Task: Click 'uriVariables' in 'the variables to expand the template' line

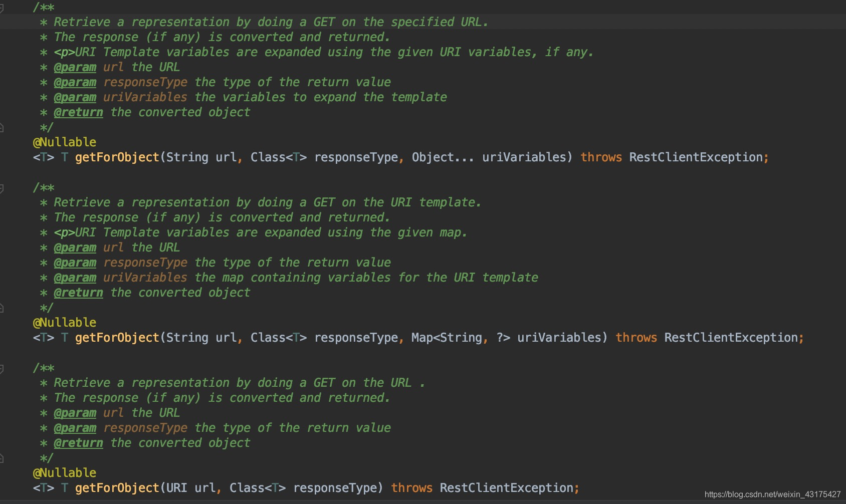Action: tap(145, 97)
